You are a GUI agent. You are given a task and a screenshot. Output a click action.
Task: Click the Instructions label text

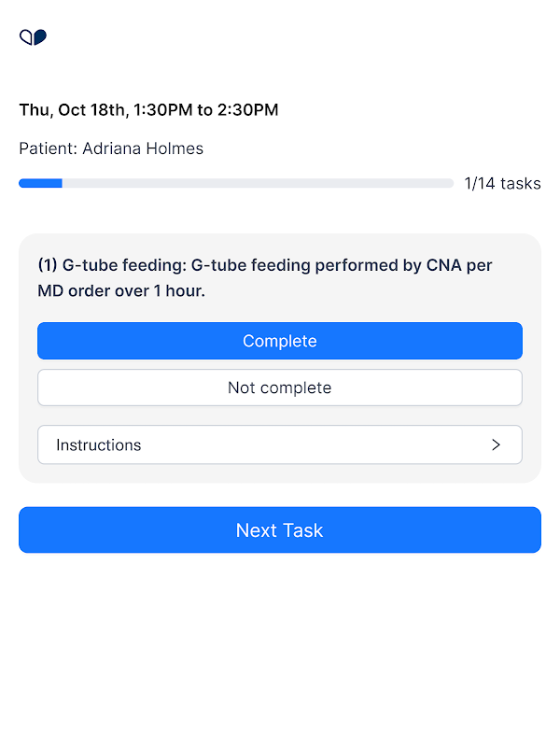[99, 444]
